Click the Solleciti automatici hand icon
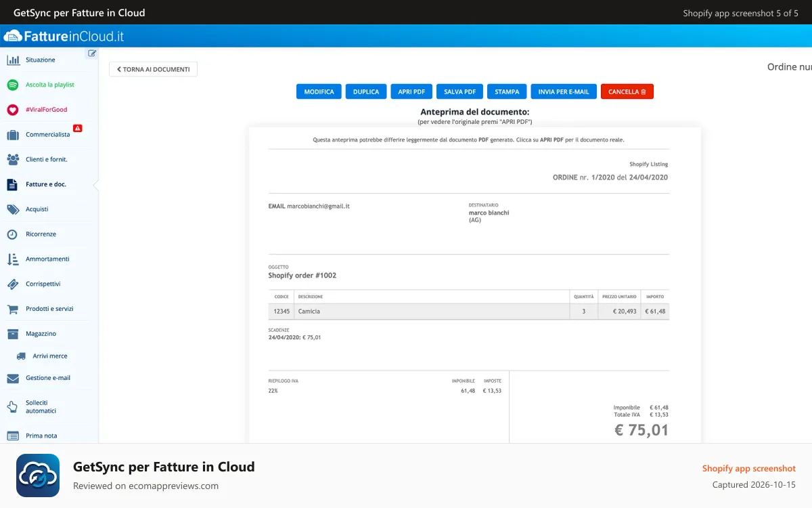 (12, 406)
